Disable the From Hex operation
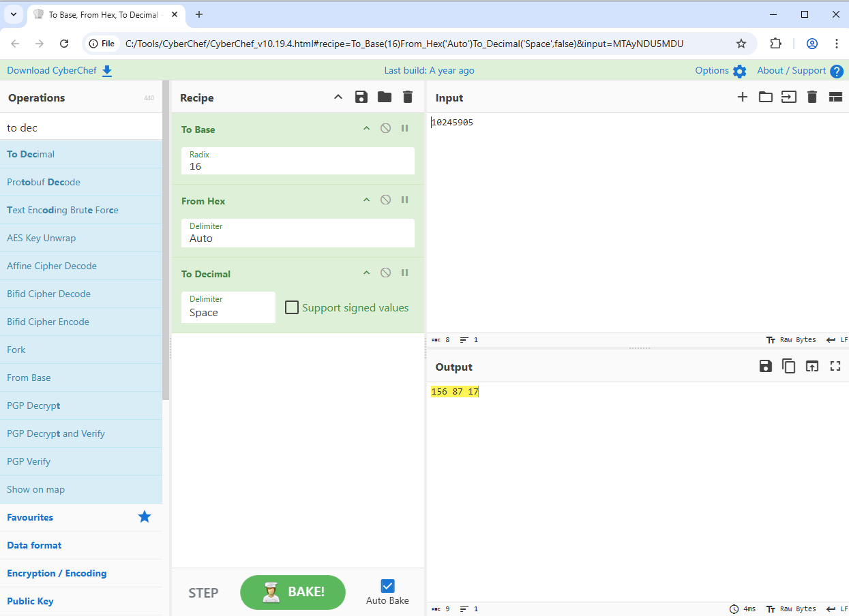The width and height of the screenshot is (849, 616). click(385, 200)
